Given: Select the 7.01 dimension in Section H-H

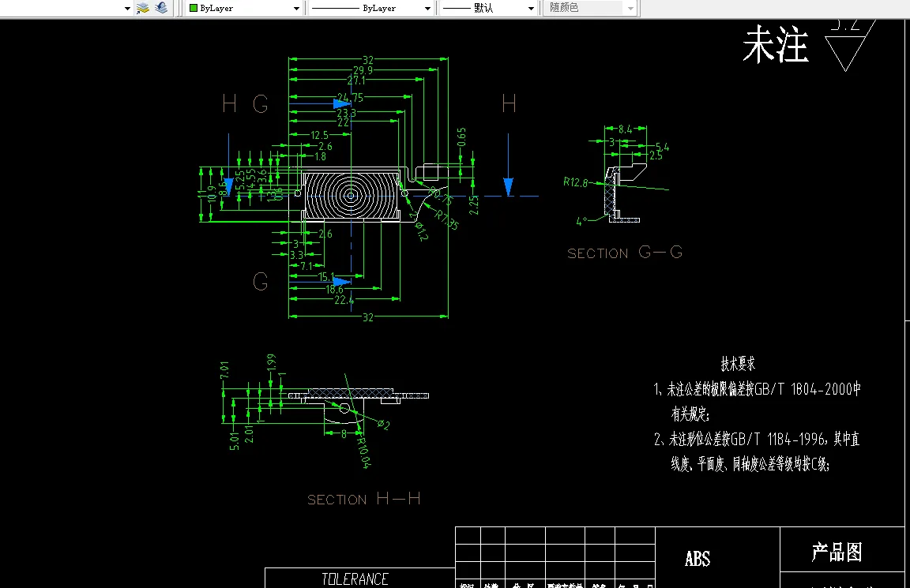Looking at the screenshot, I should click(x=224, y=370).
